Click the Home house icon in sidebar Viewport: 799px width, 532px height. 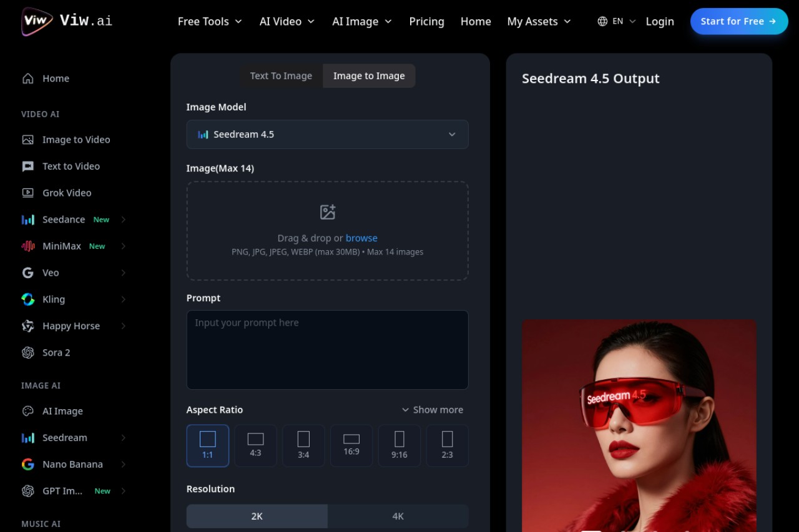pos(27,79)
